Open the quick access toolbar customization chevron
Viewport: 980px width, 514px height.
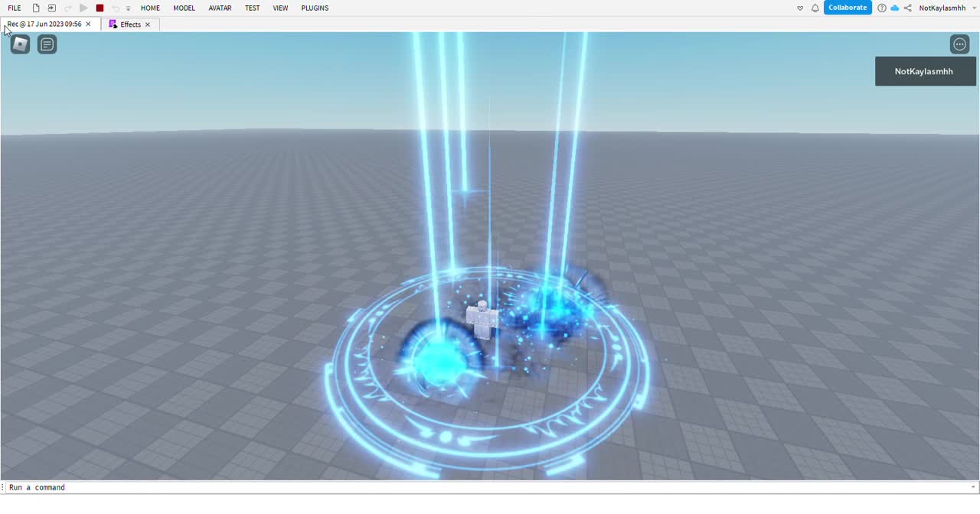[128, 8]
